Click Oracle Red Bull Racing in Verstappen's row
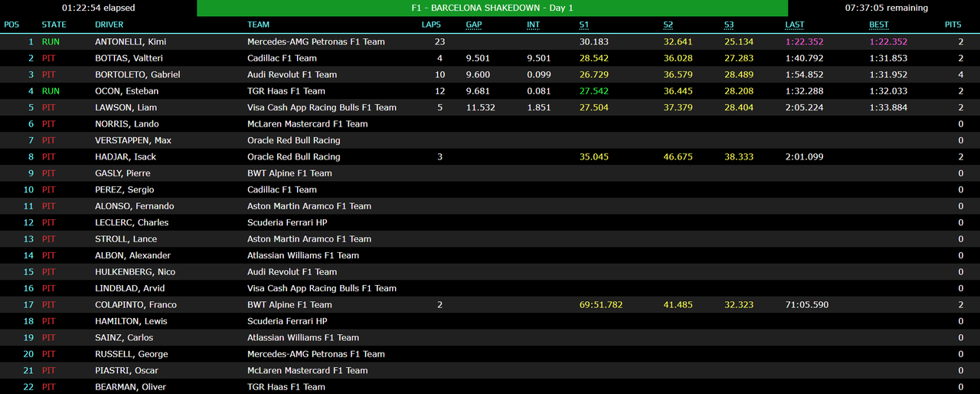This screenshot has width=980, height=394. pyautogui.click(x=294, y=141)
